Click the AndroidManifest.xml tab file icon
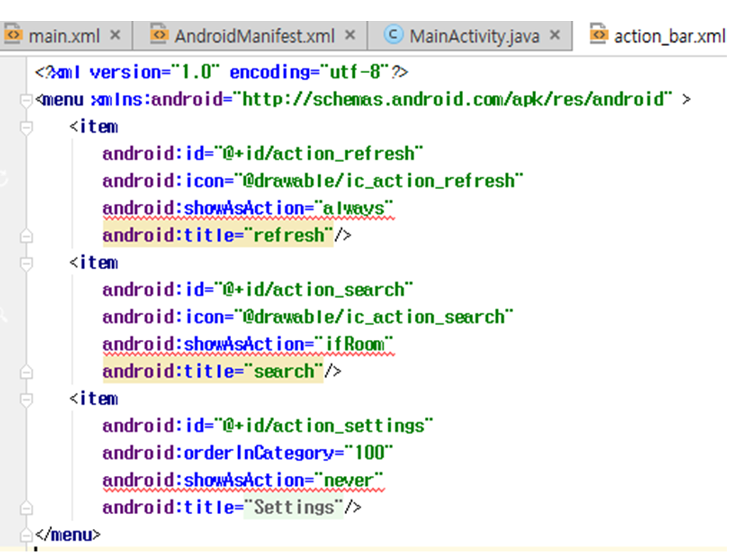Viewport: 747px width, 560px height. pyautogui.click(x=160, y=35)
